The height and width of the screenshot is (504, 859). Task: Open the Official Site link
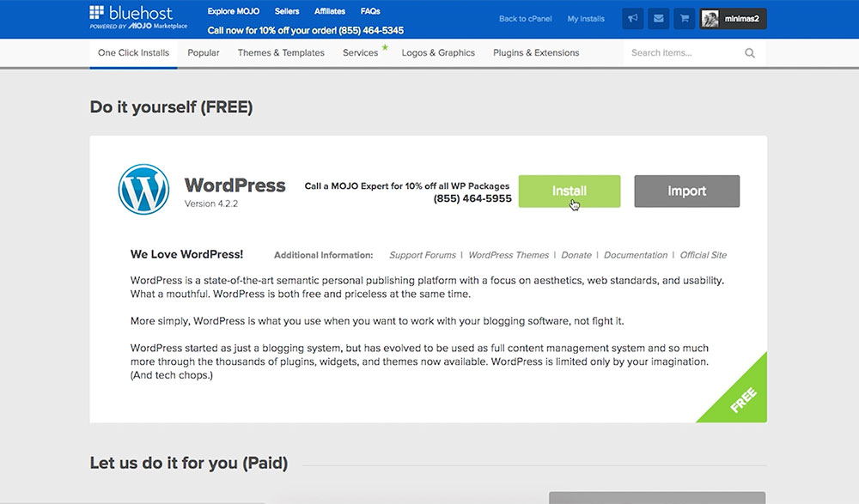point(704,255)
